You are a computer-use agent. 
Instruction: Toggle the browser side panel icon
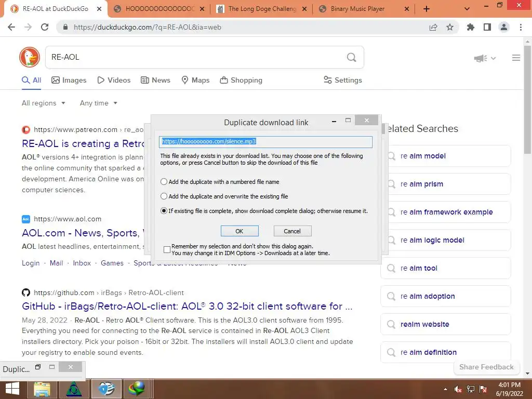point(487,27)
